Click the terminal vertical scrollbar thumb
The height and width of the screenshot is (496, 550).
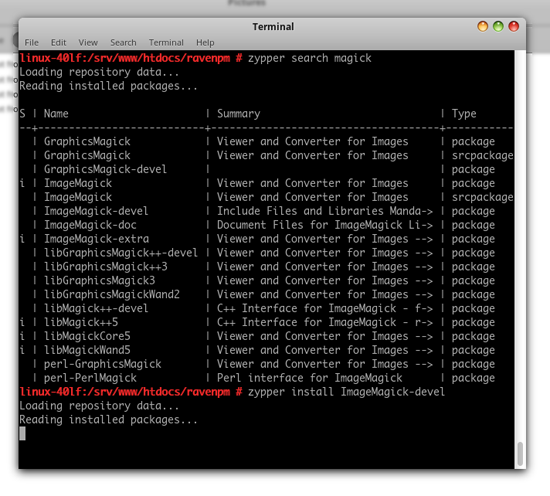coord(520,454)
